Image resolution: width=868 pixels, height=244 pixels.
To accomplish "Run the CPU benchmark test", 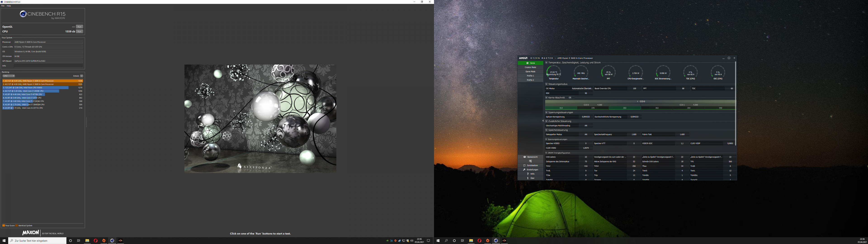I will tap(79, 31).
